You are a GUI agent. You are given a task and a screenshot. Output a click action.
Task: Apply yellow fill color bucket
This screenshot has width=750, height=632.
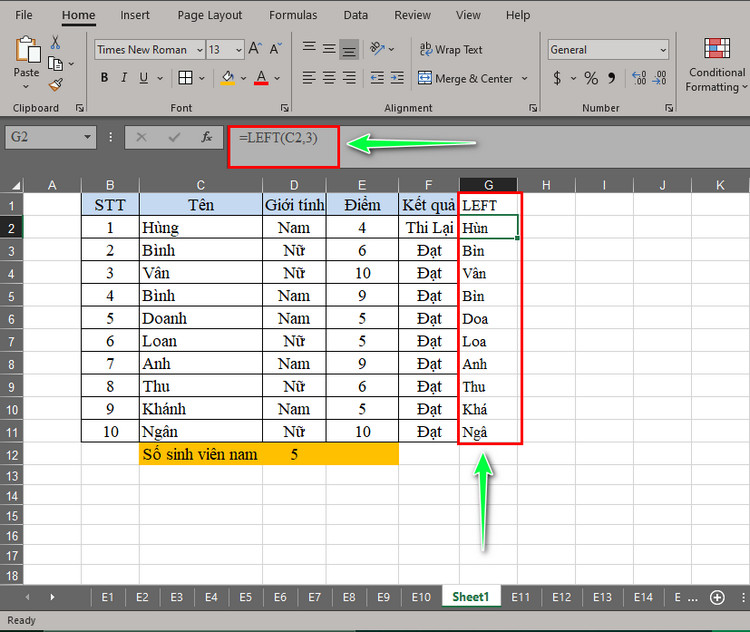tap(228, 78)
